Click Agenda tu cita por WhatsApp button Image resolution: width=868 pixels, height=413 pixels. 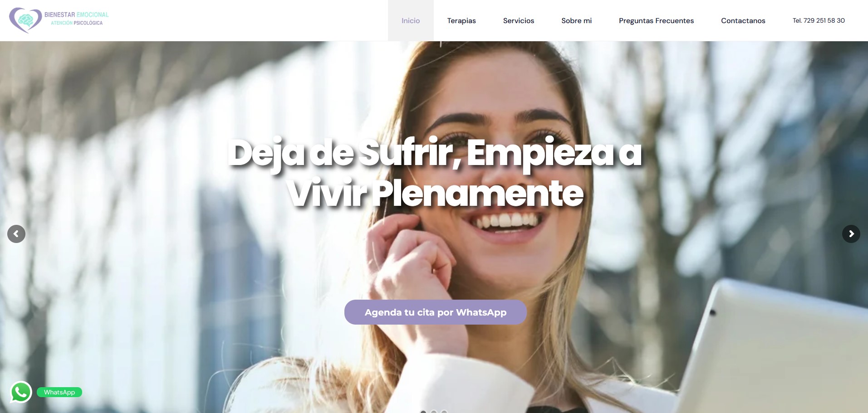[x=436, y=312]
